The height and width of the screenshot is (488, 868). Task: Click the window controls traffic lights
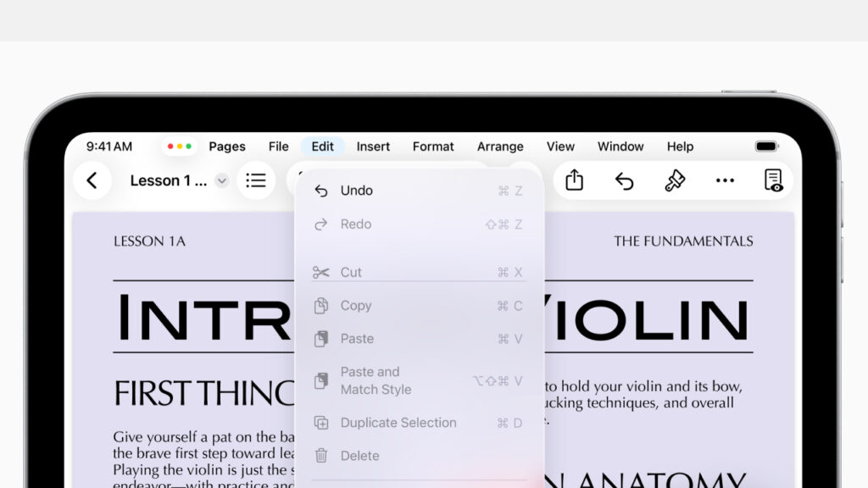coord(180,147)
